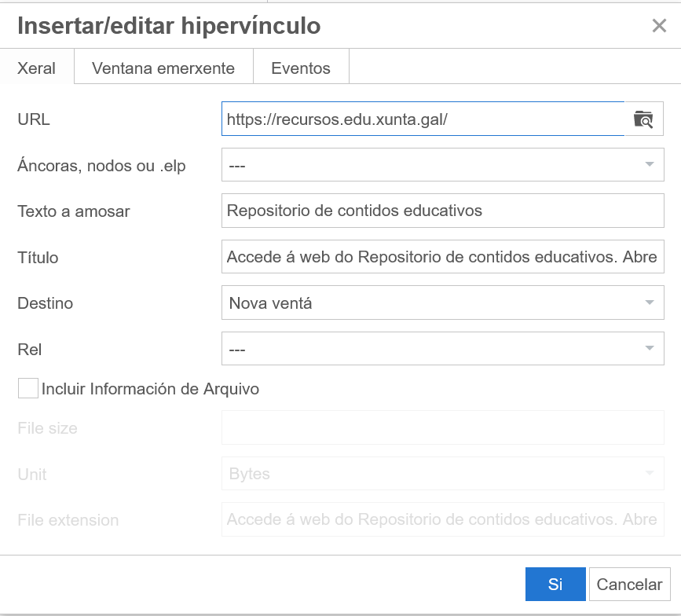
Task: Open the Destino dropdown showing Nova ventá
Action: pos(442,302)
